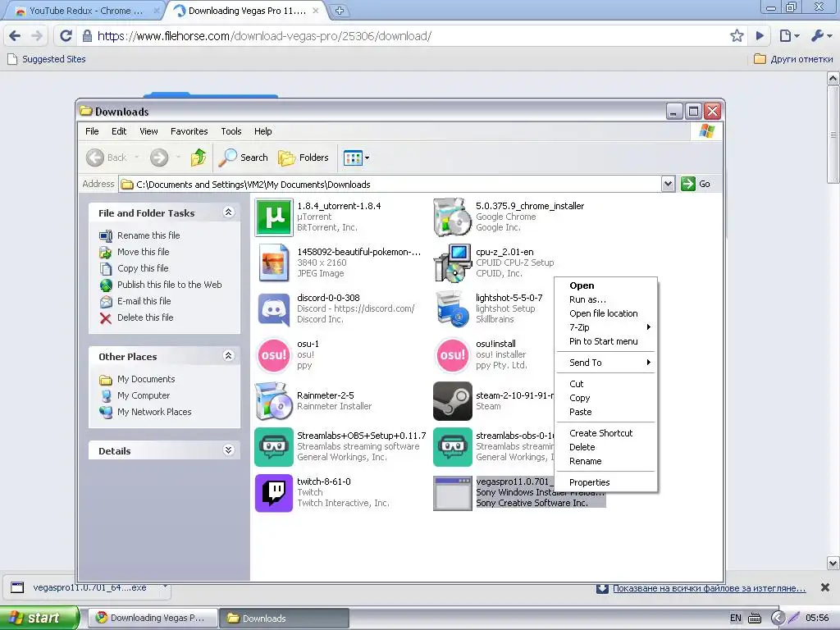Click Downloading Vegas taskbar button
This screenshot has width=840, height=630.
pyautogui.click(x=152, y=618)
